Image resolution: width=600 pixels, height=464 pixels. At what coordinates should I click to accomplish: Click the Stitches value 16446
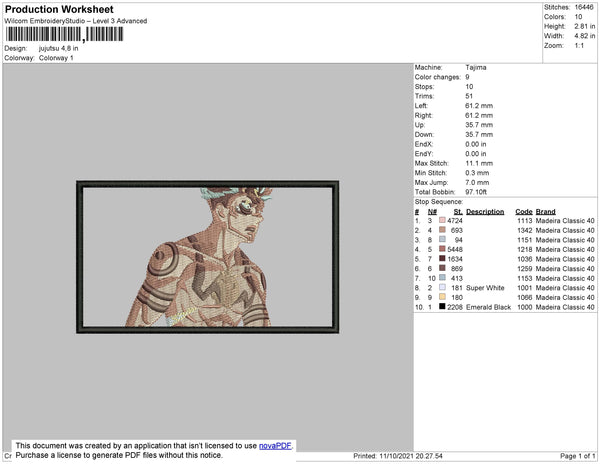click(x=584, y=7)
